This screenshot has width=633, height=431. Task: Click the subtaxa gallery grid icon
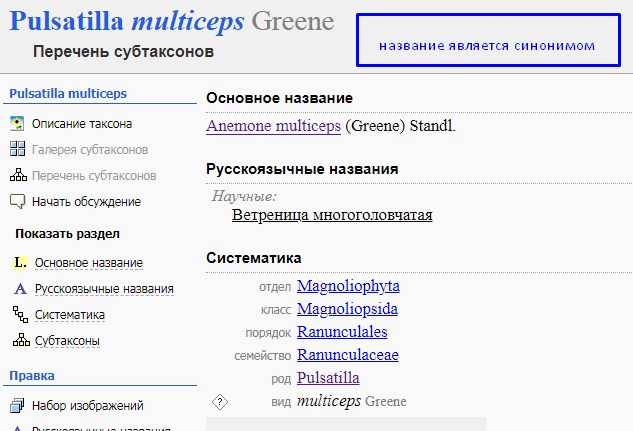click(17, 150)
